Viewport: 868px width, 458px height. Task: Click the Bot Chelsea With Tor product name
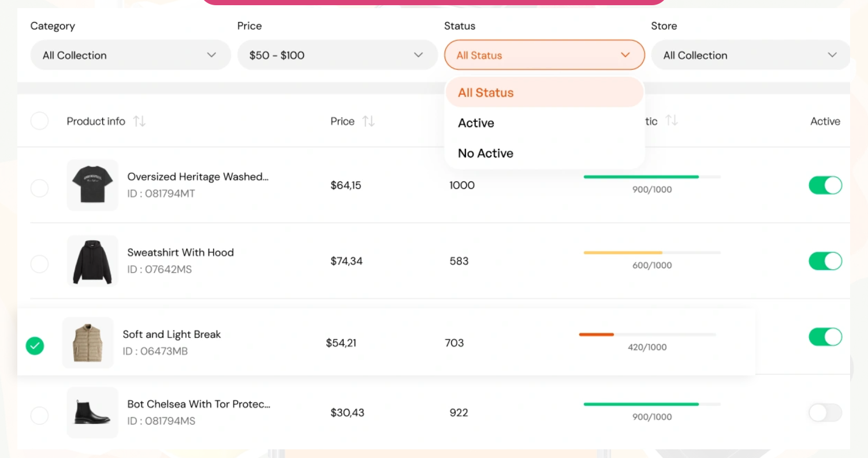(x=199, y=404)
